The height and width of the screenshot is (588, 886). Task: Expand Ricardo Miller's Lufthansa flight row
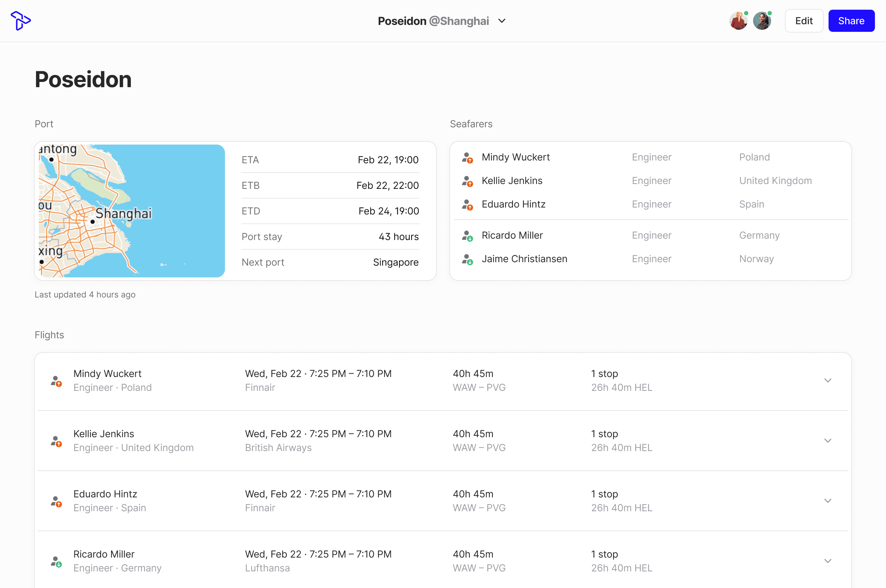(x=828, y=561)
